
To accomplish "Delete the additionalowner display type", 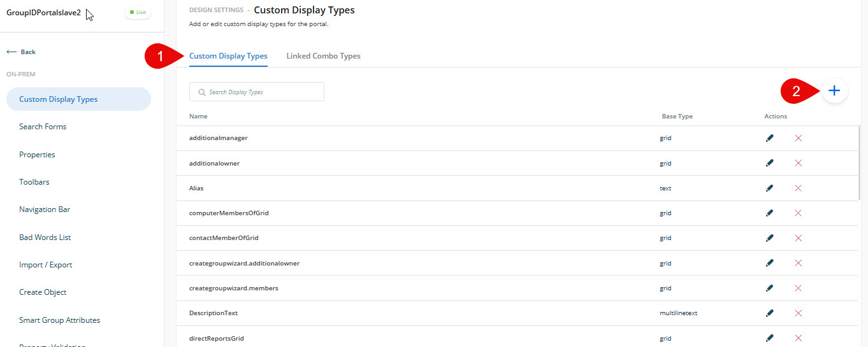I will coord(798,163).
